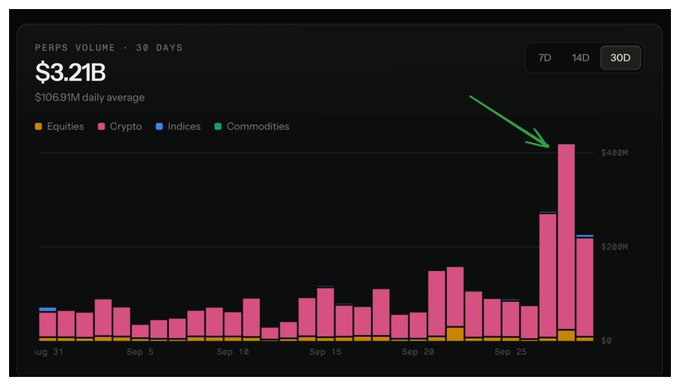The width and height of the screenshot is (680, 386).
Task: Click the orange Equities legend swatch
Action: 39,126
